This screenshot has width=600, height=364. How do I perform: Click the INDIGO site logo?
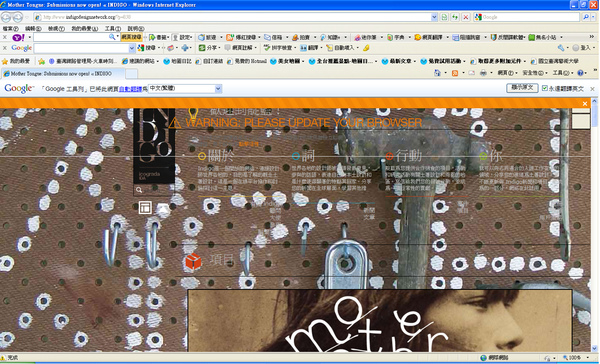coord(154,145)
